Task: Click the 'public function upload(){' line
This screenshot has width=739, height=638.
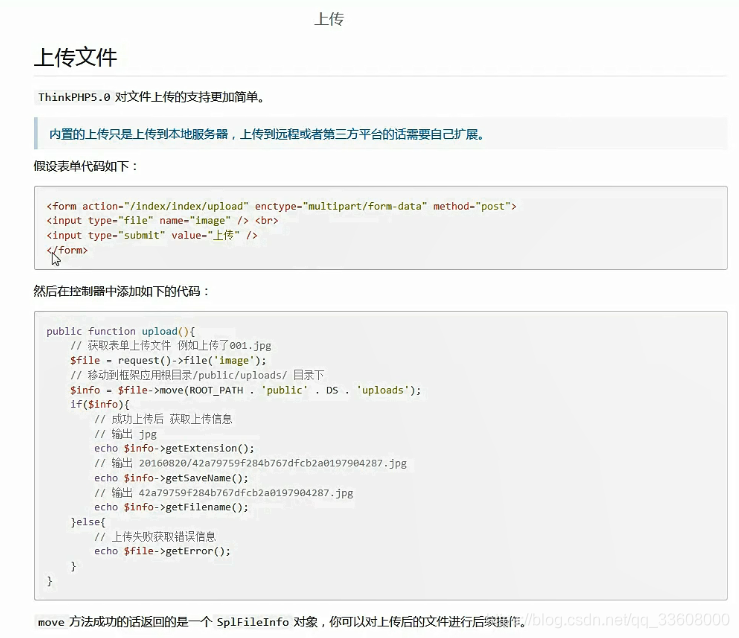Action: click(x=120, y=331)
